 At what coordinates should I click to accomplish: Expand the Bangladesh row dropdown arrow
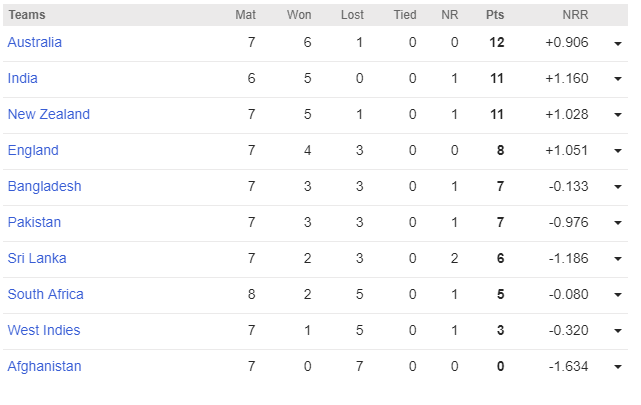[618, 187]
